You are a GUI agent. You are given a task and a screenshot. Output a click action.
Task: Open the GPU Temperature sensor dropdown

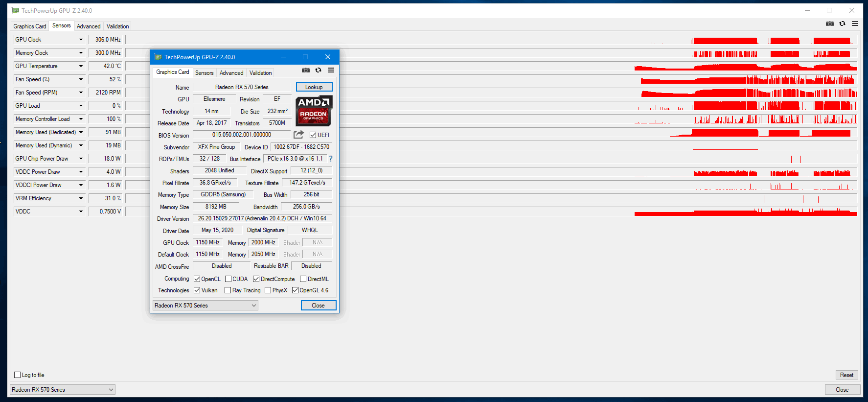point(81,66)
